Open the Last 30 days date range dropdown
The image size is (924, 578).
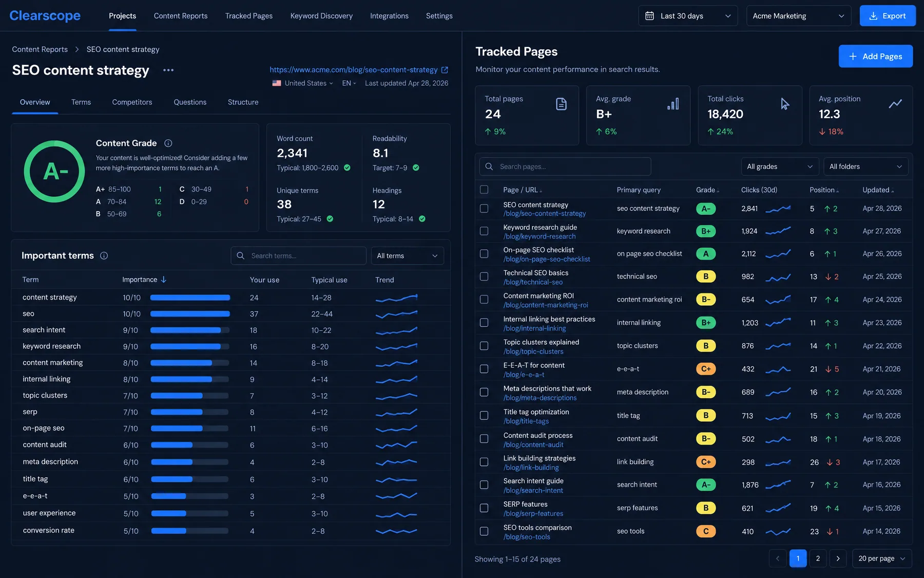[x=688, y=16]
